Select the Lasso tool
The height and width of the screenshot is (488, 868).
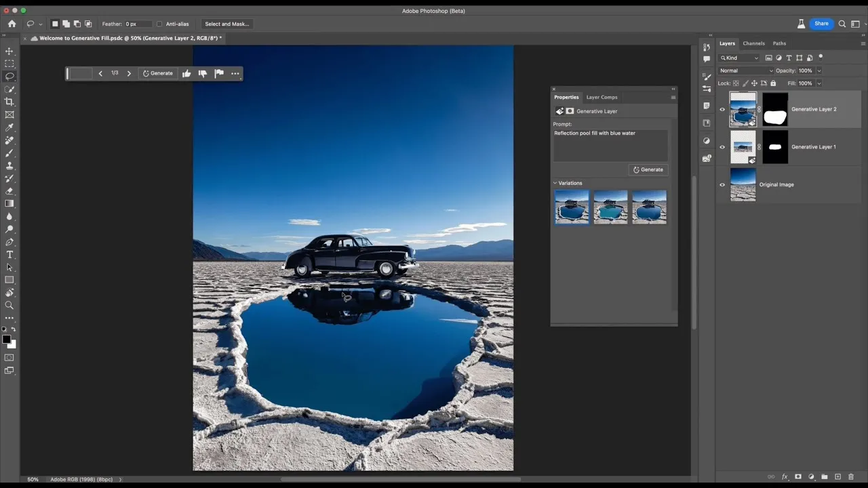tap(9, 77)
